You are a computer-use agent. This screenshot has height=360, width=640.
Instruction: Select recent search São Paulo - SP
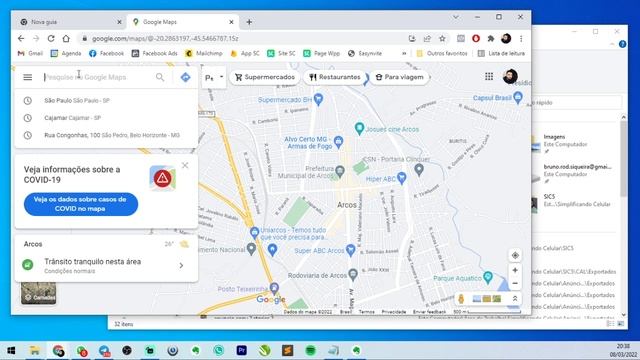coord(106,100)
